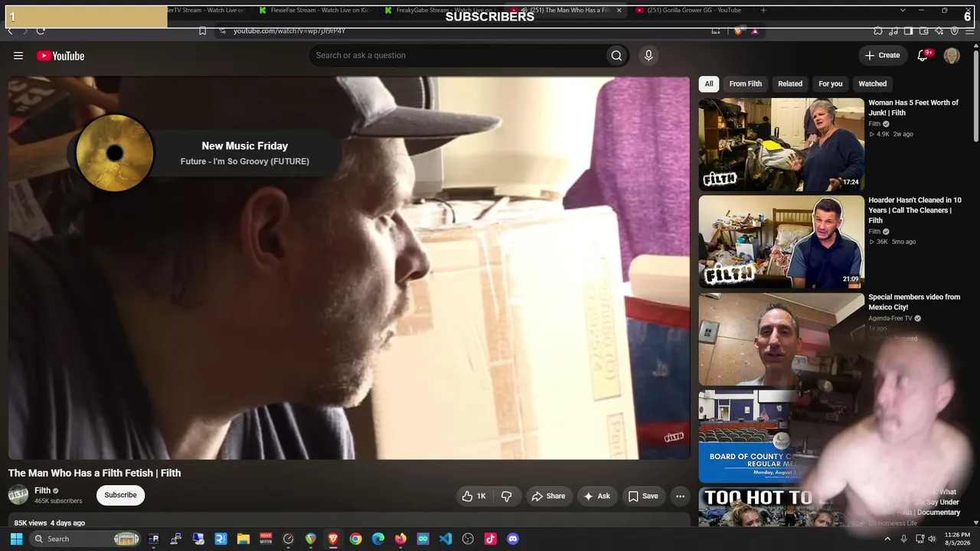Switch to the FreakyGabe Stream tab

click(x=440, y=10)
